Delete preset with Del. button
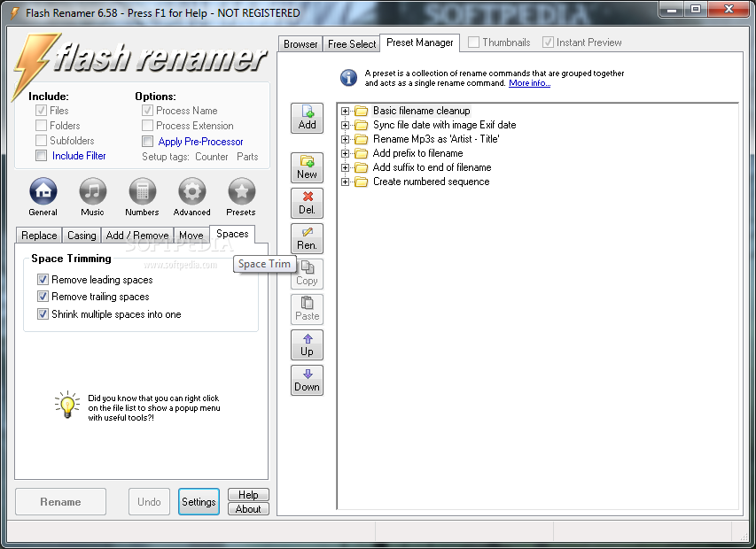The image size is (756, 549). click(x=308, y=204)
